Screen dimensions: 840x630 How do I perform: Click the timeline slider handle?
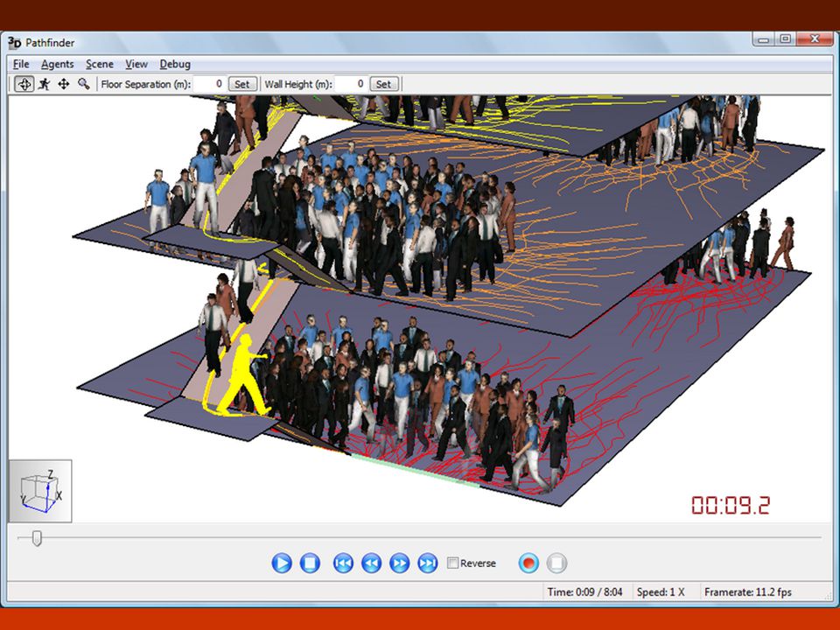pos(37,538)
